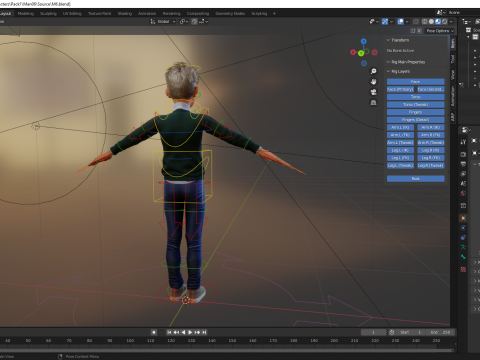Click the End frame 250 field
This screenshot has height=360, width=480.
click(440, 332)
